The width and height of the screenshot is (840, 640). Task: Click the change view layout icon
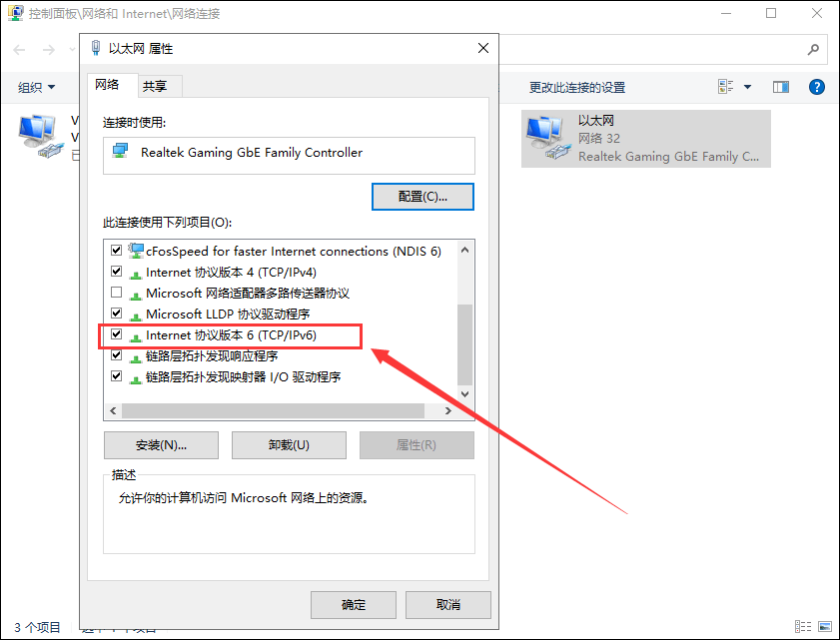(725, 86)
